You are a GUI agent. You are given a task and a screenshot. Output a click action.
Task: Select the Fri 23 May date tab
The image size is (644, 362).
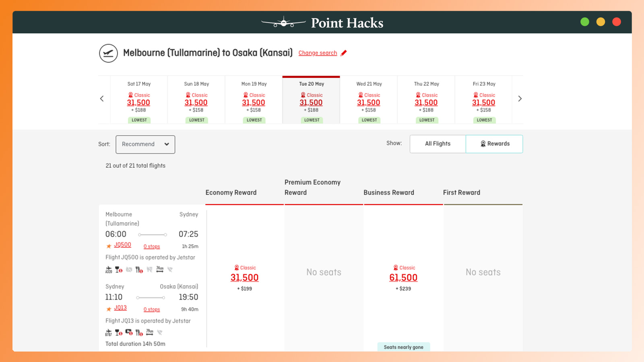point(484,100)
